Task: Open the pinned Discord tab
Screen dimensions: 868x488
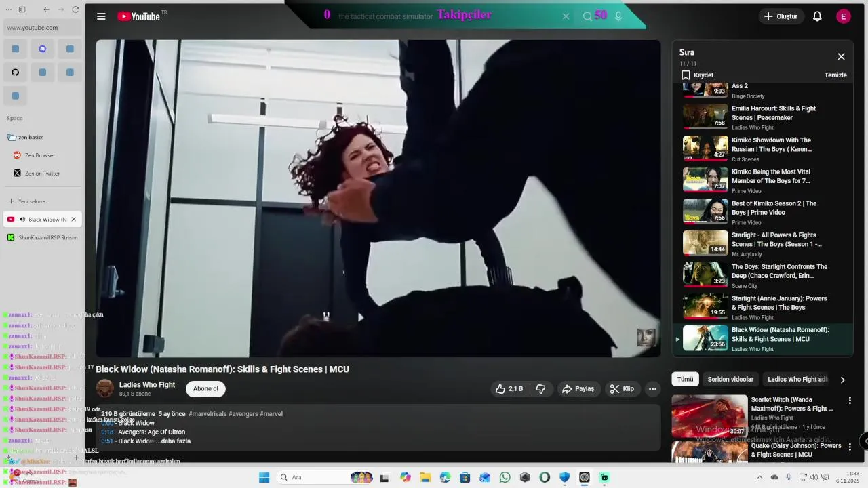Action: tap(43, 49)
